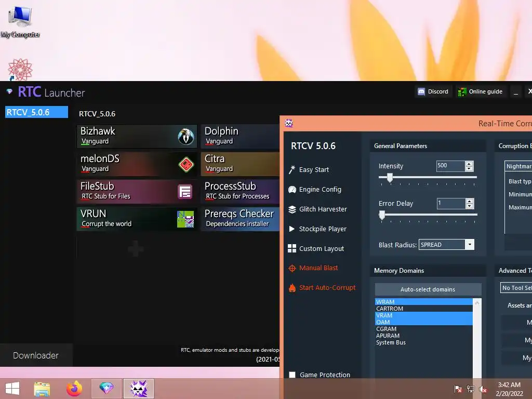Enable the Game Protection checkbox
The height and width of the screenshot is (399, 532).
click(292, 375)
